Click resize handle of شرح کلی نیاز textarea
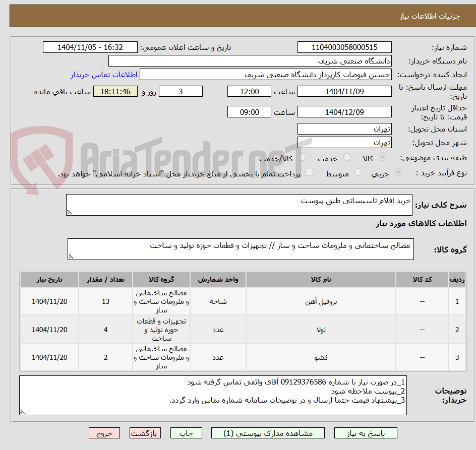 tap(69, 213)
